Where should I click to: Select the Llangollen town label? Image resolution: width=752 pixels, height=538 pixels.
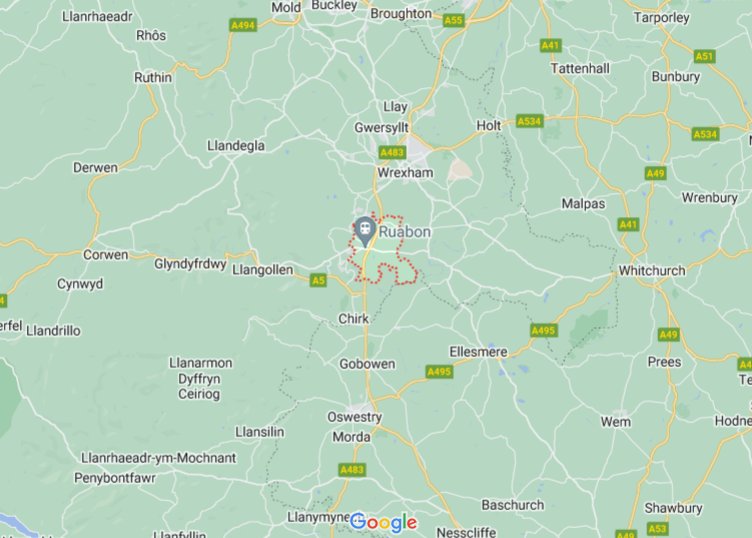click(262, 270)
